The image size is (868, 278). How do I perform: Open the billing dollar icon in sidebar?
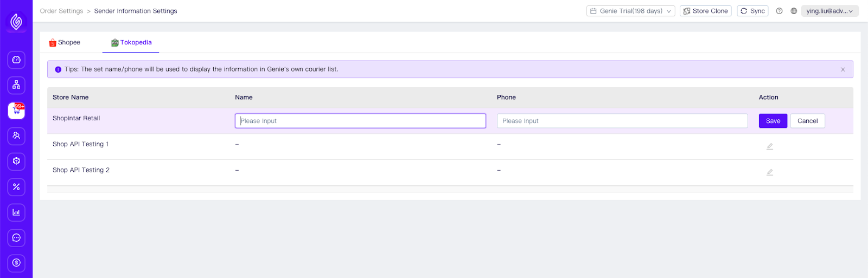click(16, 263)
